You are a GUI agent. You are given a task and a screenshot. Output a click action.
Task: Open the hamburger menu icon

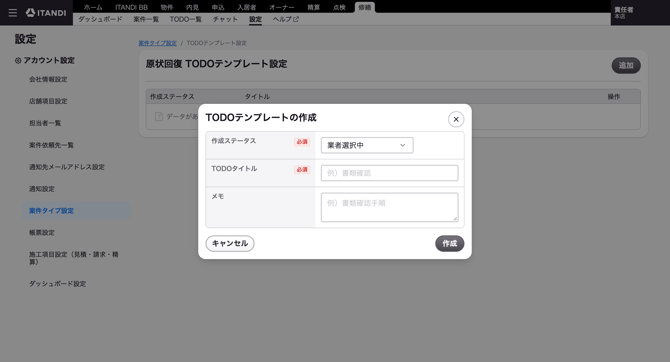(x=13, y=13)
